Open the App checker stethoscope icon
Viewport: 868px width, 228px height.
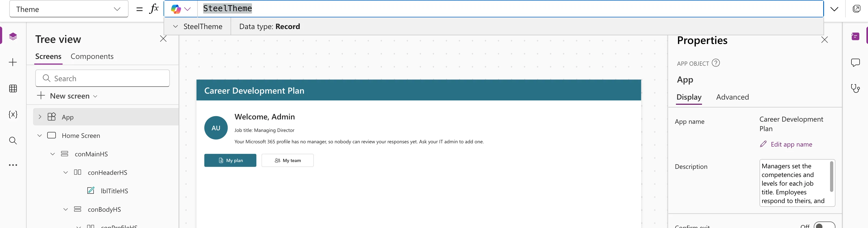(855, 88)
